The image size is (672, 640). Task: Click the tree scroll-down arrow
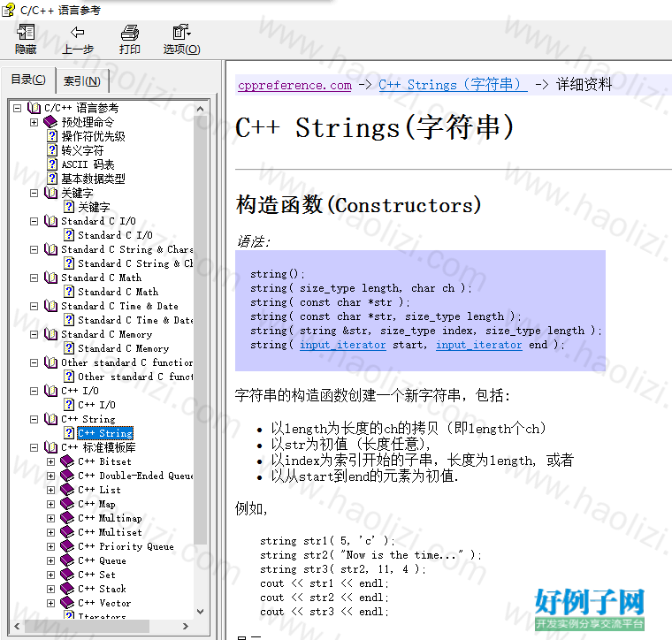[x=200, y=612]
